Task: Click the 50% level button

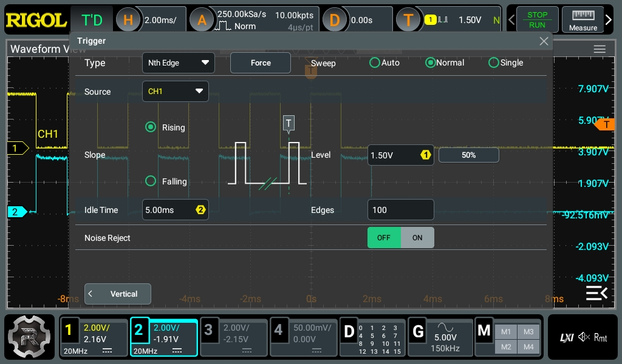Action: [468, 155]
